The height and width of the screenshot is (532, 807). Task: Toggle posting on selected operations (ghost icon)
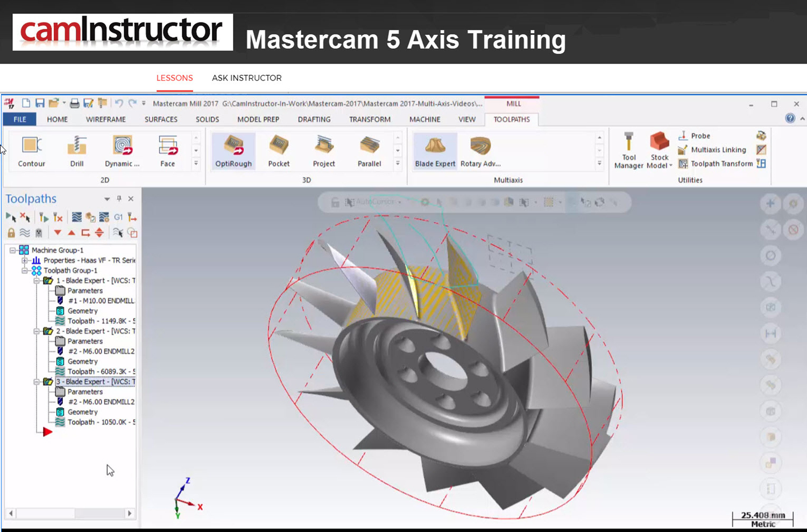click(x=39, y=233)
